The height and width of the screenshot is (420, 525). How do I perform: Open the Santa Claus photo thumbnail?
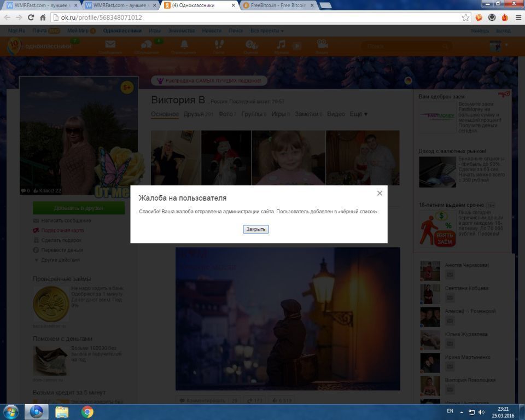click(226, 157)
